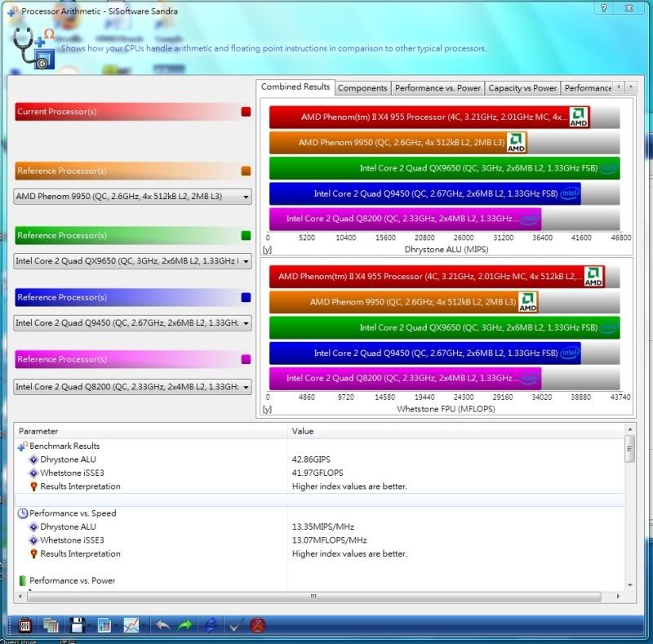The width and height of the screenshot is (653, 644).
Task: Click the checkmark OK icon
Action: pos(235,625)
